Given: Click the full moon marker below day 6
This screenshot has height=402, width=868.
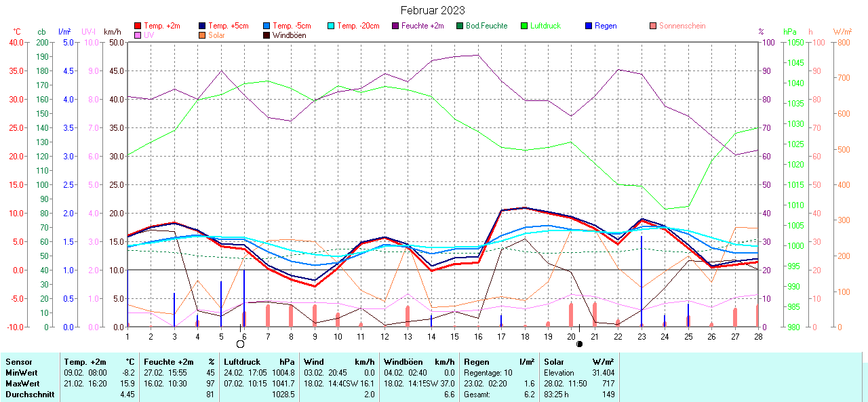Looking at the screenshot, I should 240,344.
